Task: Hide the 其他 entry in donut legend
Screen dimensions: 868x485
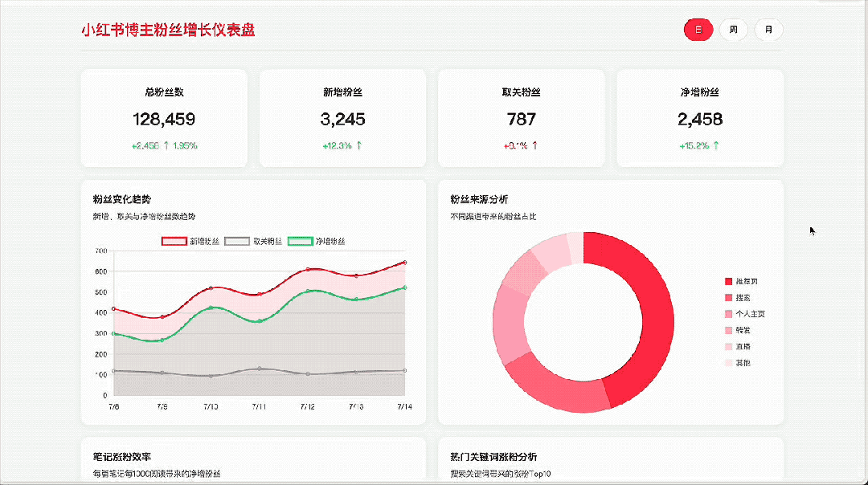Action: (x=737, y=363)
